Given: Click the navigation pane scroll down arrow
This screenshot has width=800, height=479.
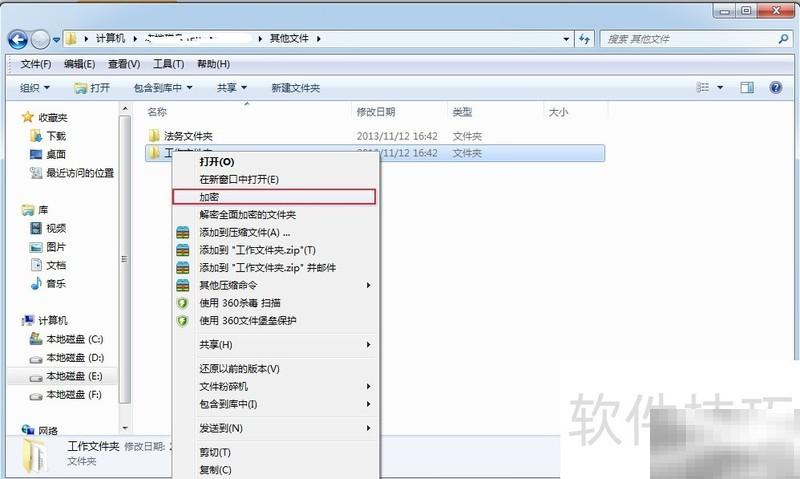Looking at the screenshot, I should tap(125, 428).
